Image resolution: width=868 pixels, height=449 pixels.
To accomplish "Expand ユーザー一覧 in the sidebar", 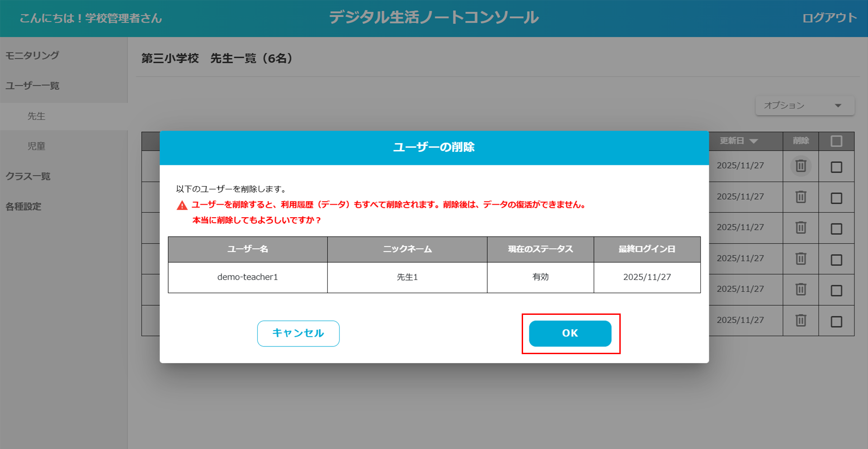I will click(33, 86).
